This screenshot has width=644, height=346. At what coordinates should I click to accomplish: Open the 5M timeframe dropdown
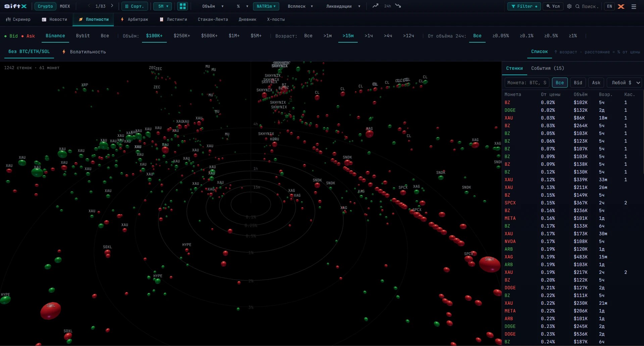pos(163,6)
